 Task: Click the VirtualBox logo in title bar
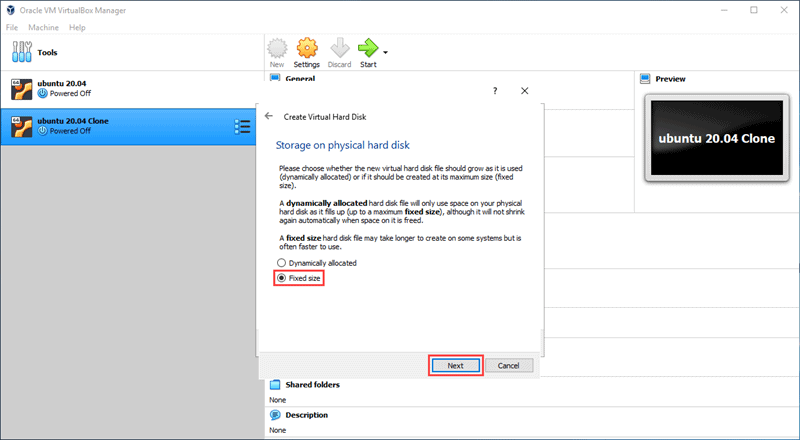pyautogui.click(x=10, y=10)
